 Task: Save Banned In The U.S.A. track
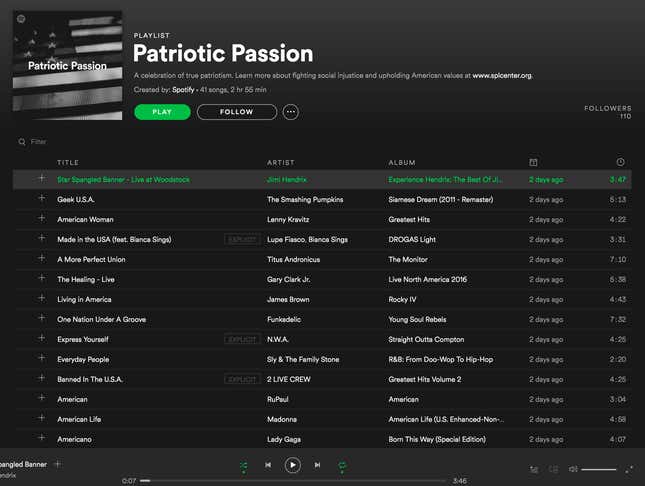[x=42, y=378]
